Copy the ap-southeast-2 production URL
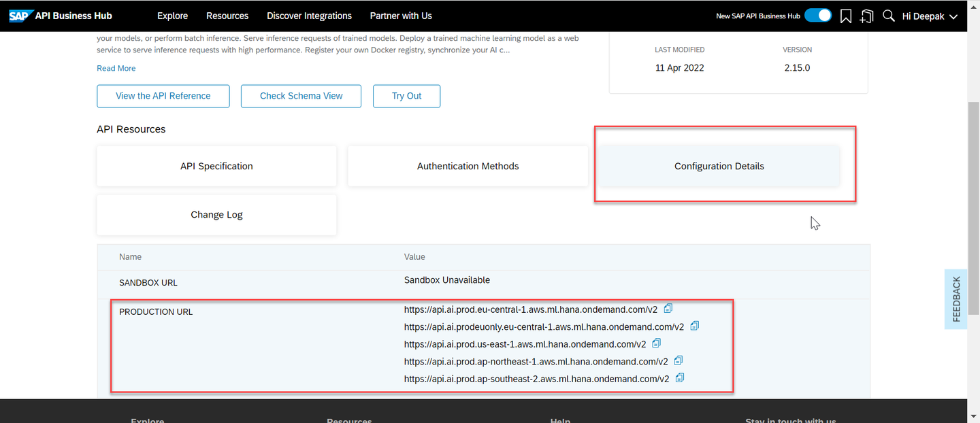Screen dimensions: 980x423 [x=680, y=378]
